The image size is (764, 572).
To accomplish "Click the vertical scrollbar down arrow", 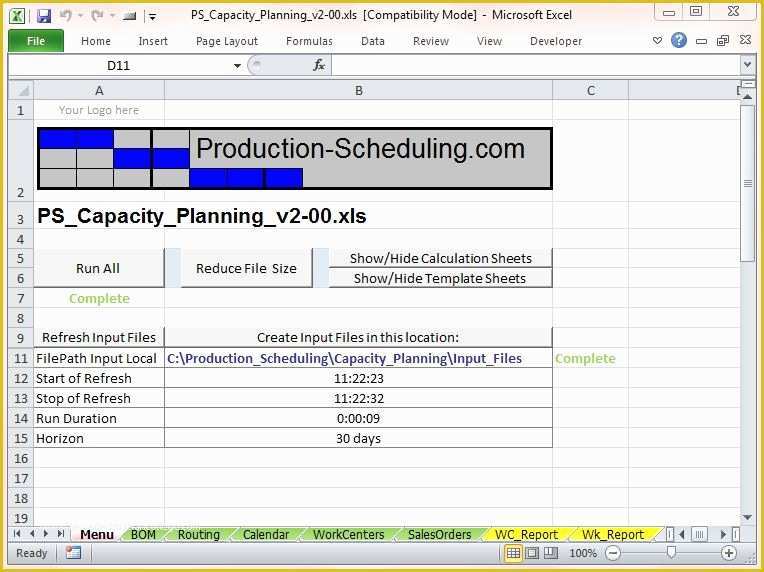I will [747, 517].
